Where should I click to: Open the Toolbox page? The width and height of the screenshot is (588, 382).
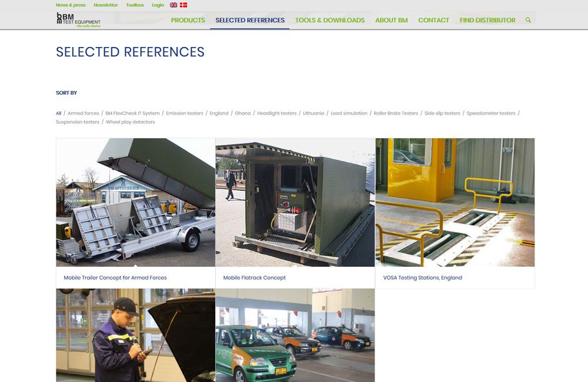tap(135, 5)
